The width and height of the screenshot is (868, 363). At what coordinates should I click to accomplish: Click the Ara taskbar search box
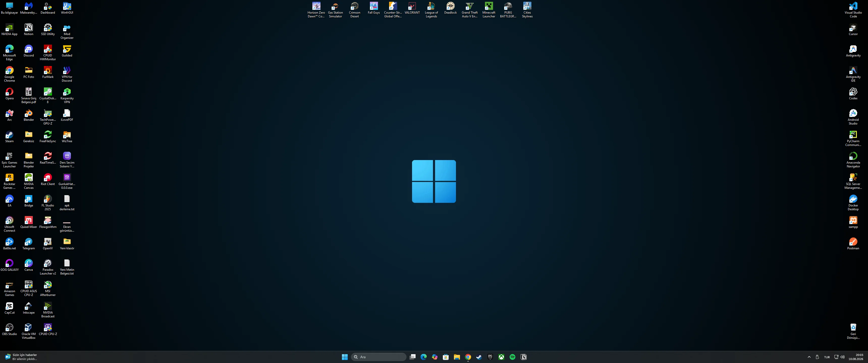pos(379,357)
